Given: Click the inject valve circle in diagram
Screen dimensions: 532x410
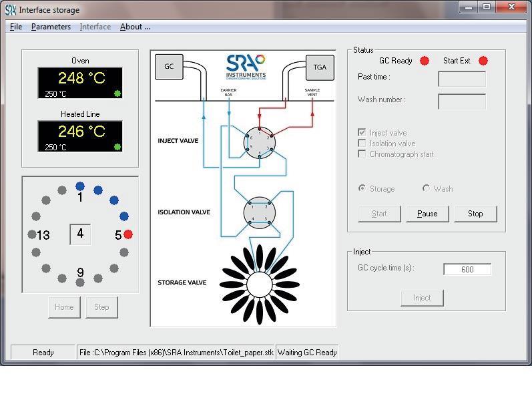Looking at the screenshot, I should [258, 142].
